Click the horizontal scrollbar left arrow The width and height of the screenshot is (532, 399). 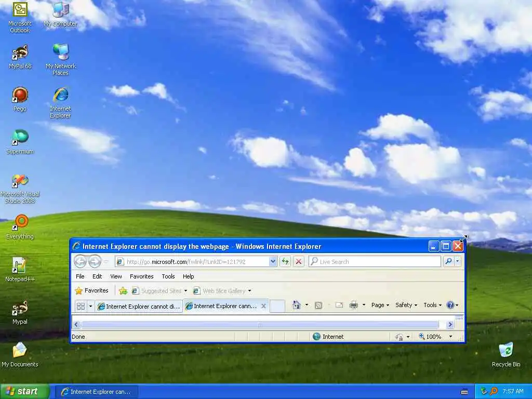(x=76, y=325)
